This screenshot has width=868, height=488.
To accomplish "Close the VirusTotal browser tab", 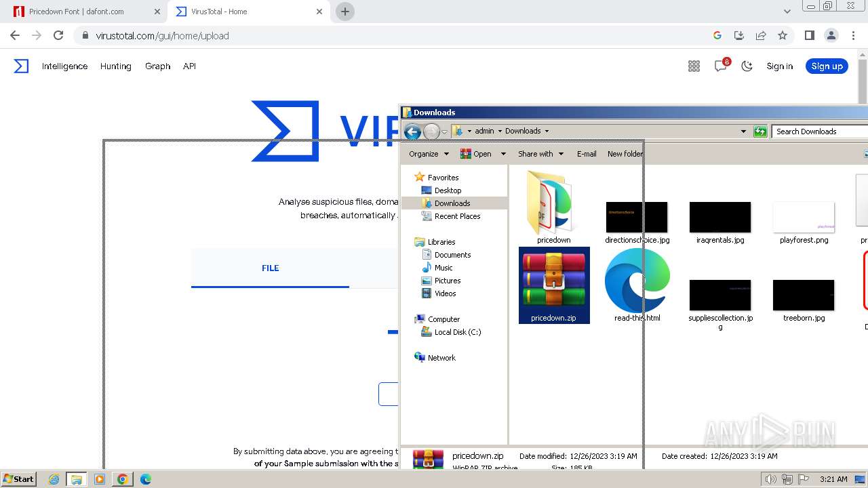I will [320, 12].
